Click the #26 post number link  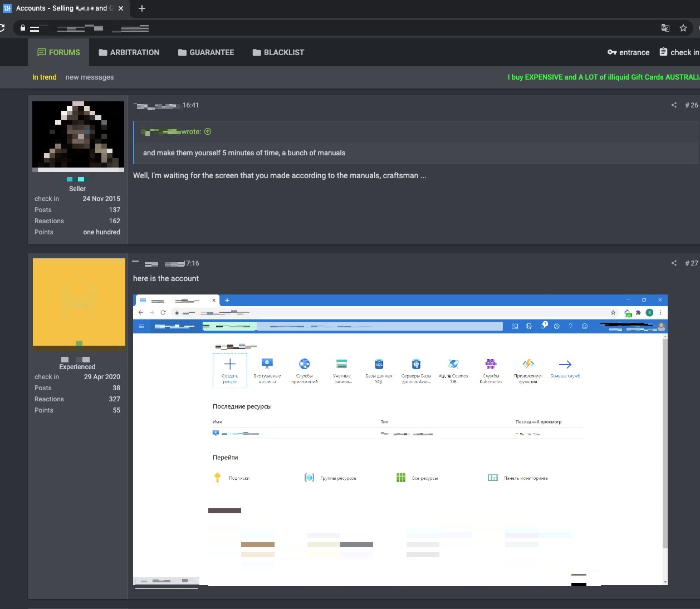click(691, 105)
